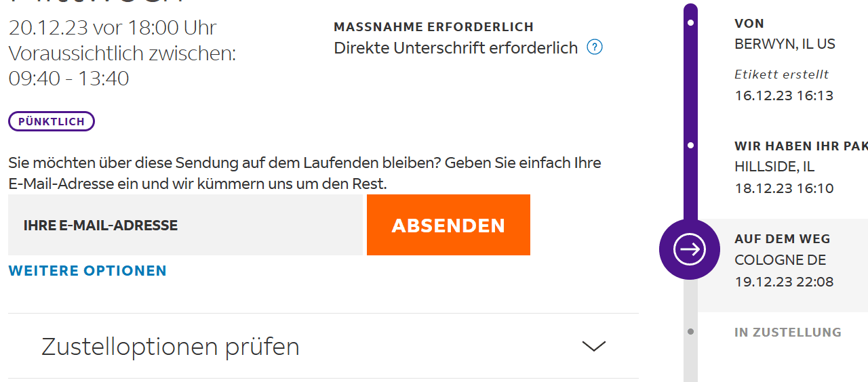Click the BERWYN, IL US origin text
Image resolution: width=868 pixels, height=382 pixels.
(785, 44)
